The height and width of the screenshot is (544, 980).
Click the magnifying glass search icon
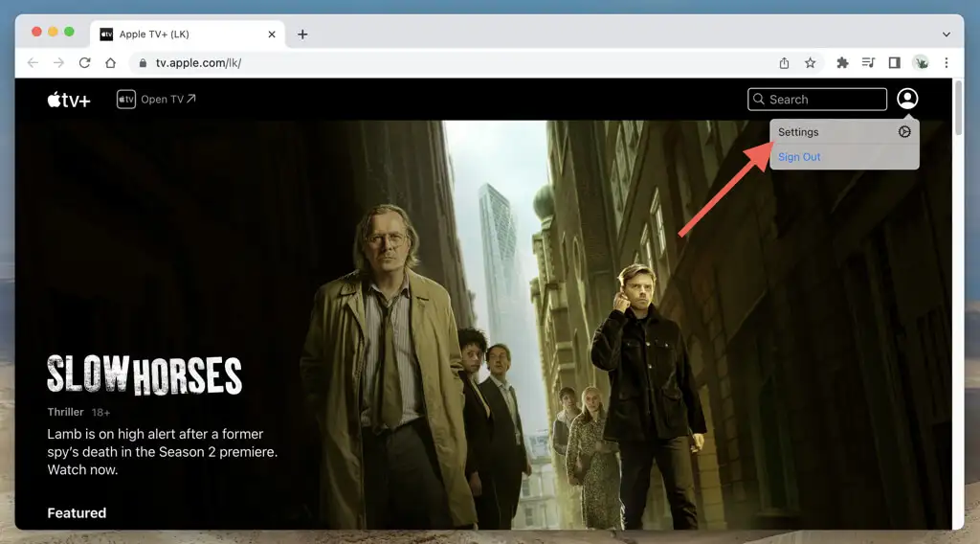tap(758, 100)
